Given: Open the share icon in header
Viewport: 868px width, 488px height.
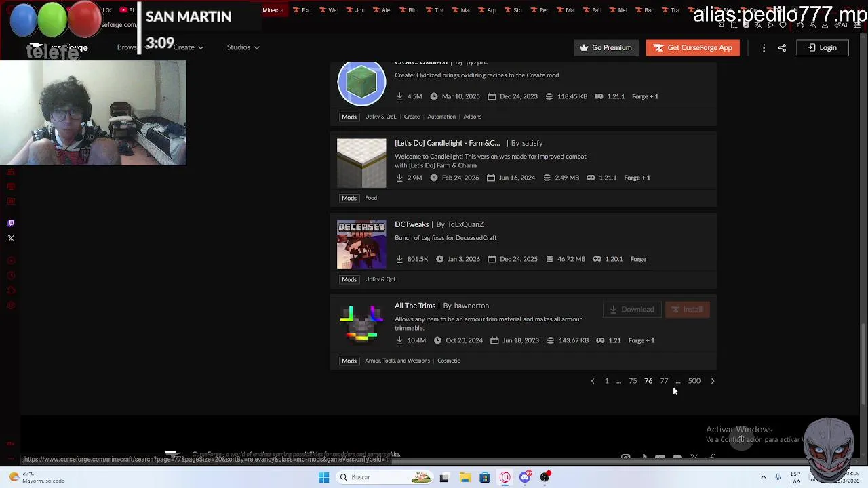Looking at the screenshot, I should click(782, 47).
